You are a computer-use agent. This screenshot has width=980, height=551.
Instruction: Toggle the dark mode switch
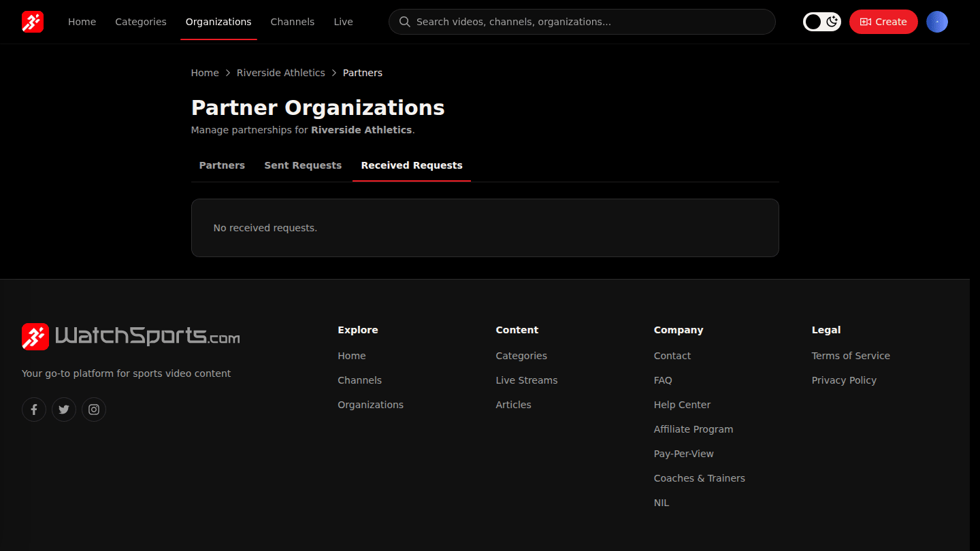point(822,22)
